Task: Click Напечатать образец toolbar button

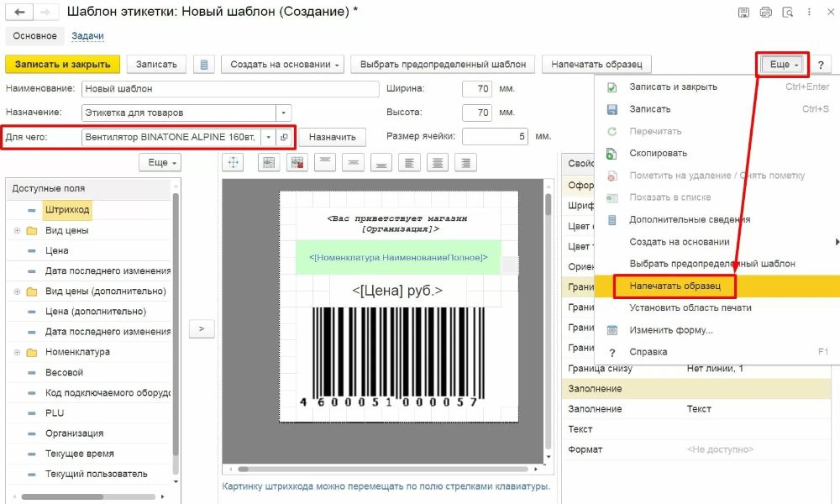Action: (596, 65)
